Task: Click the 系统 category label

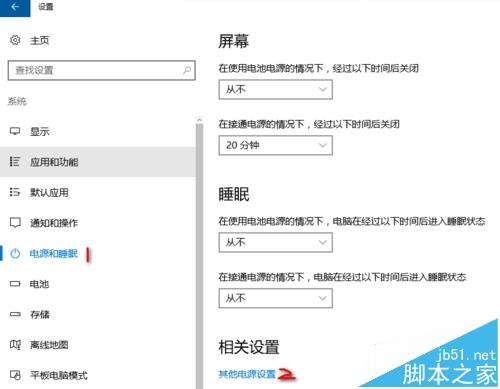Action: point(17,101)
